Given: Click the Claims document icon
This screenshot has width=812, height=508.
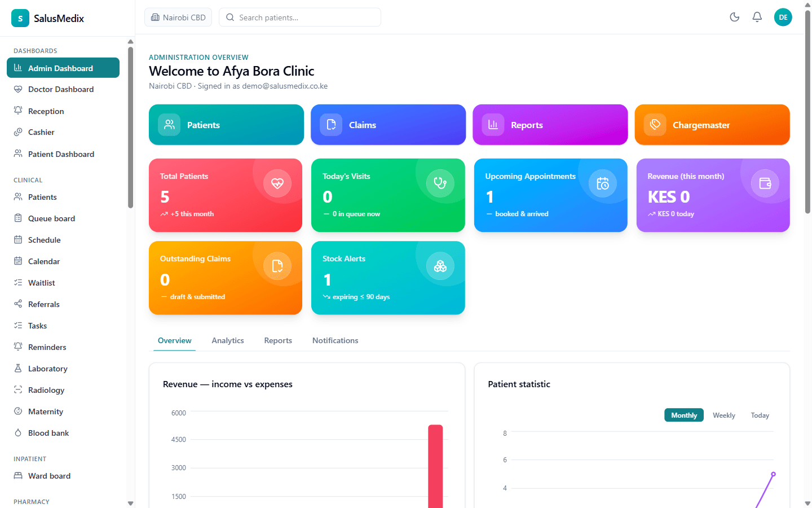Looking at the screenshot, I should click(331, 125).
